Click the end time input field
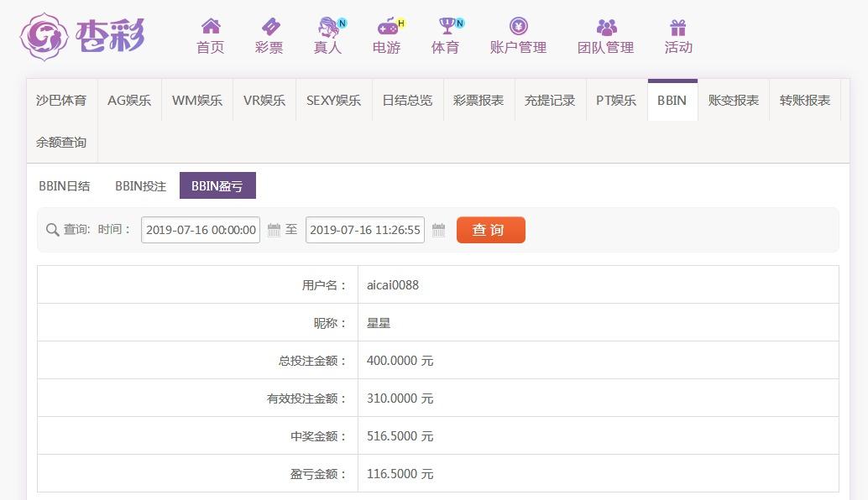 [x=365, y=230]
